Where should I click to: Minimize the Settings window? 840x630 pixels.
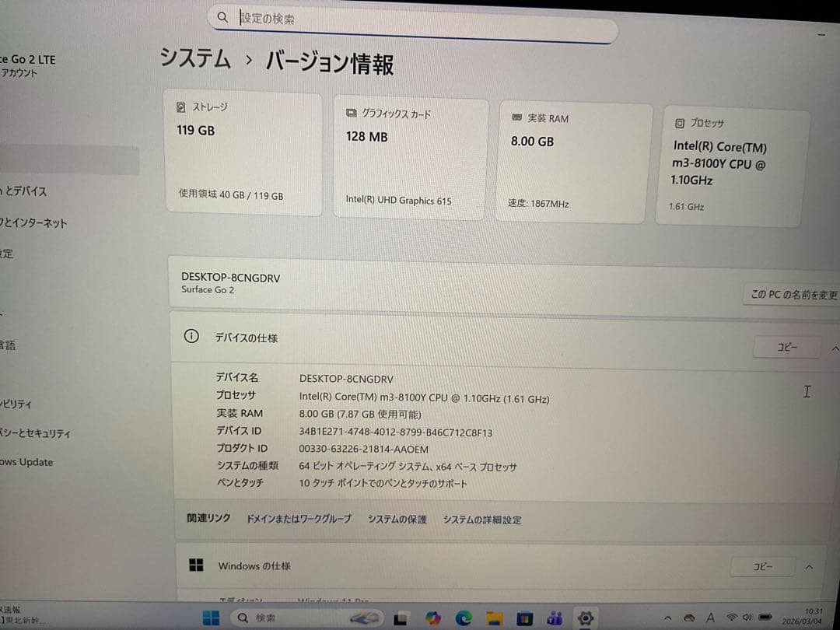(822, 35)
